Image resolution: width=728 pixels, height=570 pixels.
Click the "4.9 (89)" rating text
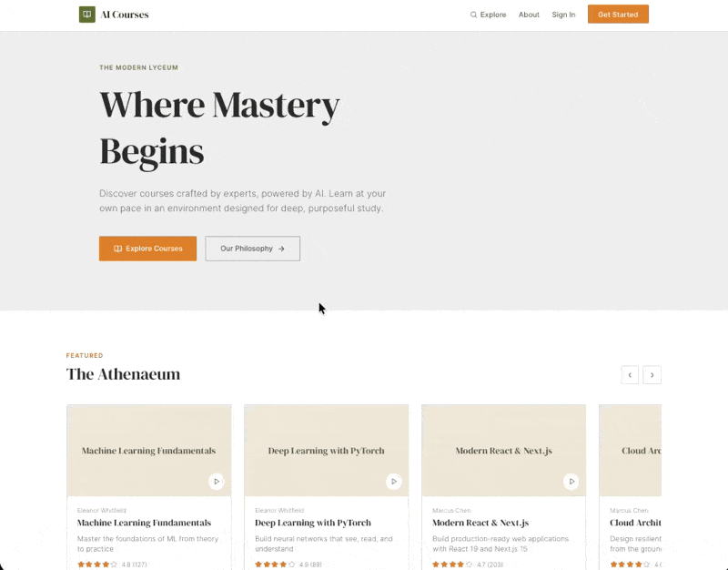click(x=310, y=565)
